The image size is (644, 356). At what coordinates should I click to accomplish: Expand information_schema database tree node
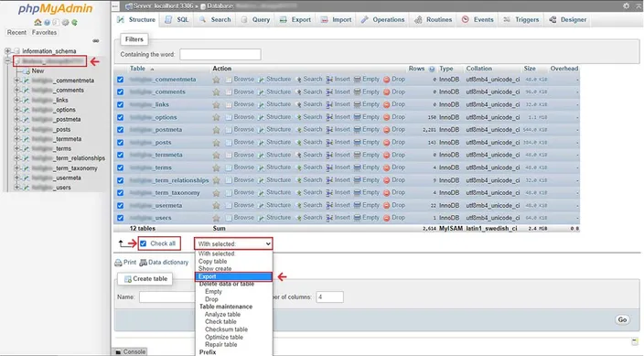click(7, 51)
